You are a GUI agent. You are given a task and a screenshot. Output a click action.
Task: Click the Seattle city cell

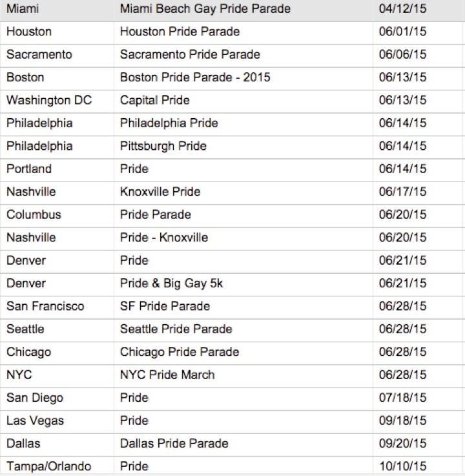(25, 329)
